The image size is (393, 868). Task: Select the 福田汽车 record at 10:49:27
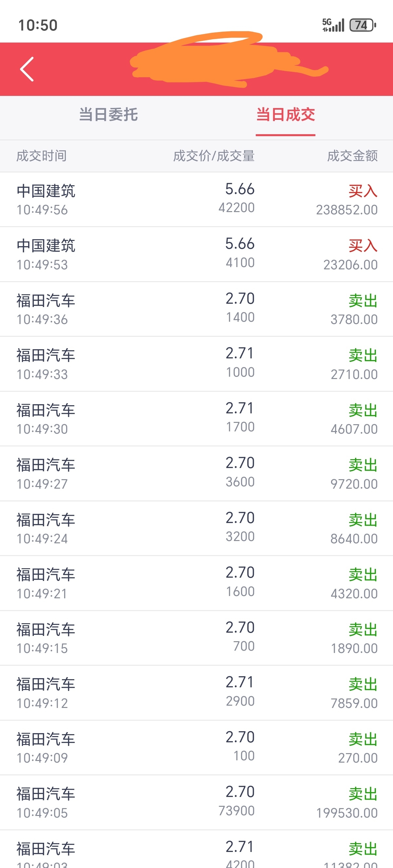point(196,474)
